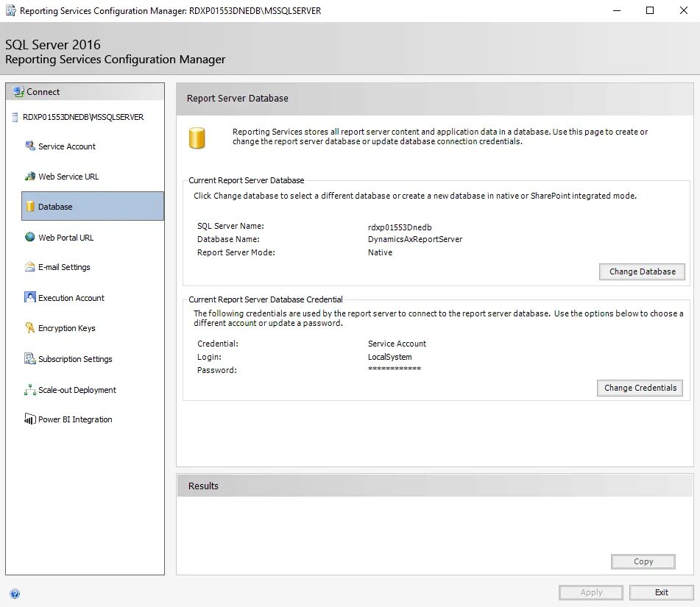
Task: Click the Password: label
Action: [x=216, y=370]
